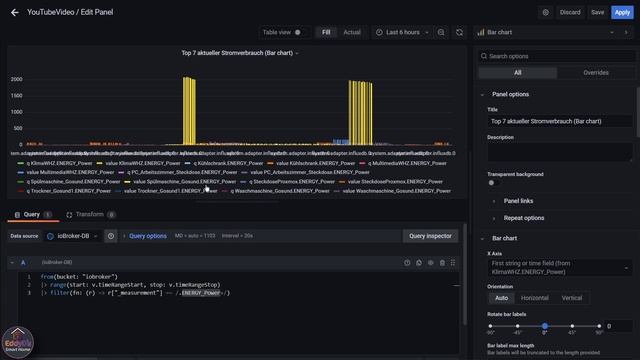Open Last 6 hours time range dropdown

(403, 32)
